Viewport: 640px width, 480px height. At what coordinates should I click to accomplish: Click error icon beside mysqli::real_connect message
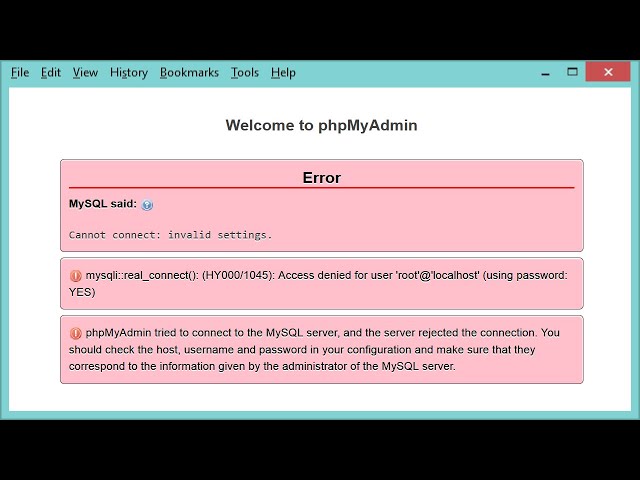click(x=76, y=276)
